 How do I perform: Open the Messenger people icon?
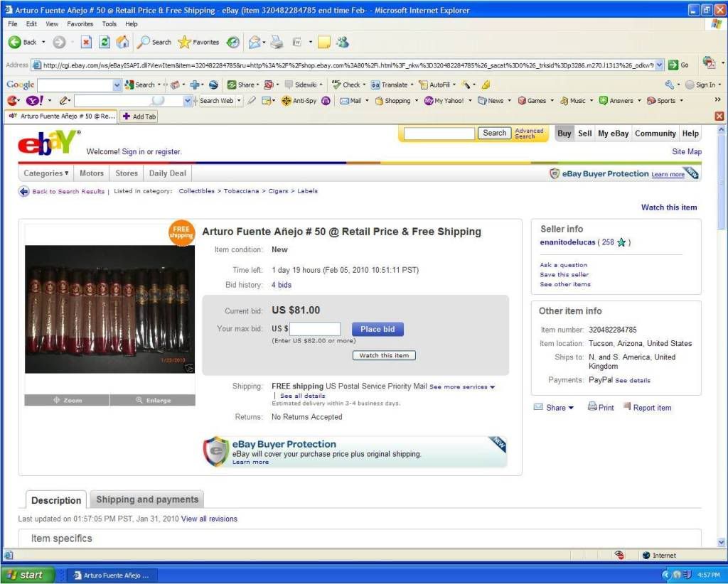343,42
